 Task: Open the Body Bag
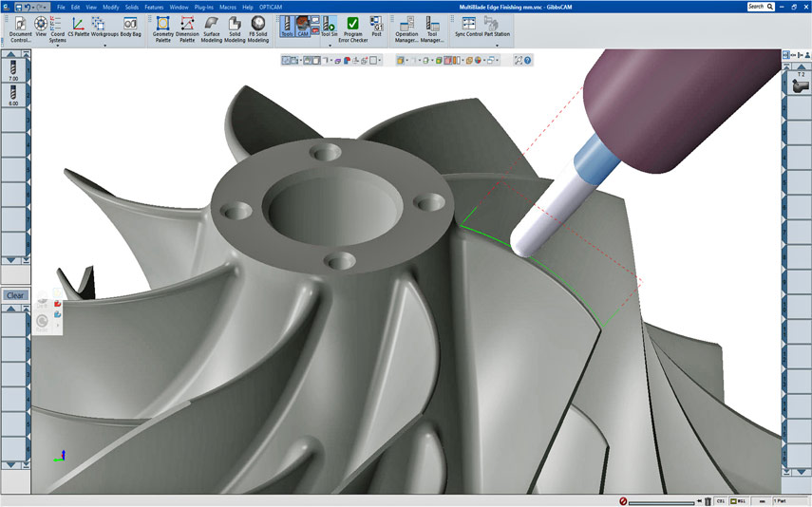[x=130, y=27]
